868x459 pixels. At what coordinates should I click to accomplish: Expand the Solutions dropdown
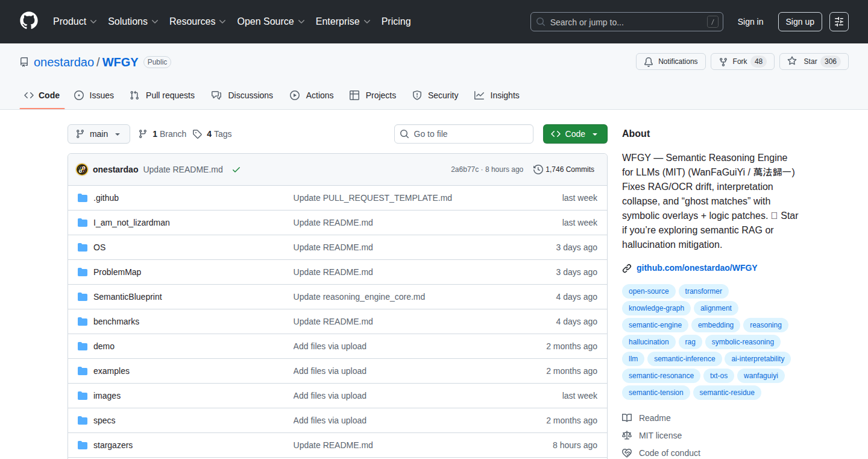coord(133,22)
